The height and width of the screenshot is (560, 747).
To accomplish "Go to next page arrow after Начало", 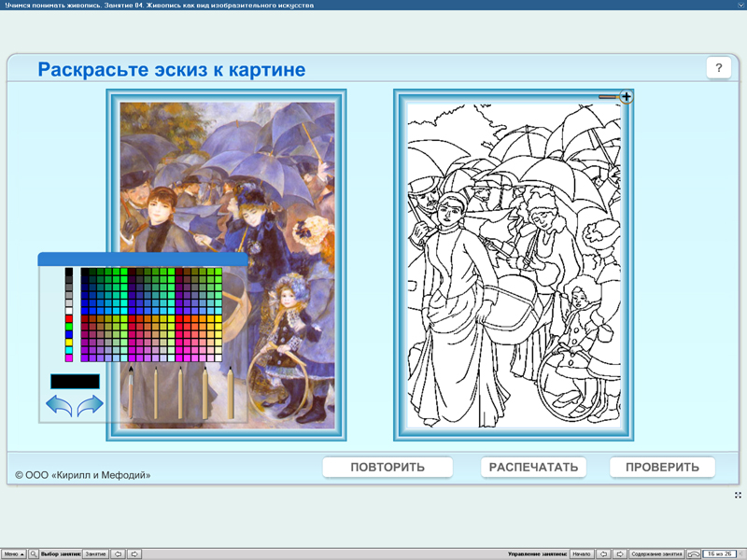I will (620, 553).
